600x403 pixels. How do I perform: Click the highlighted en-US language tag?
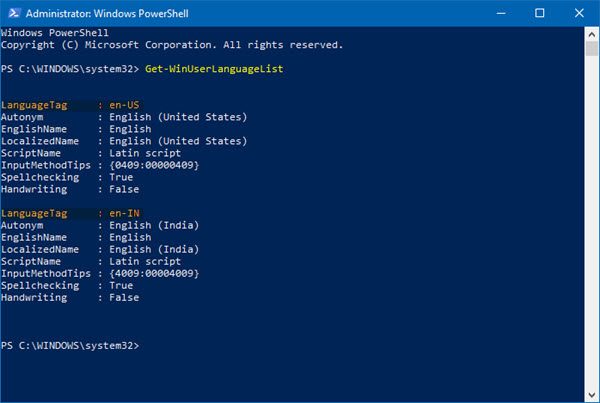coord(124,105)
